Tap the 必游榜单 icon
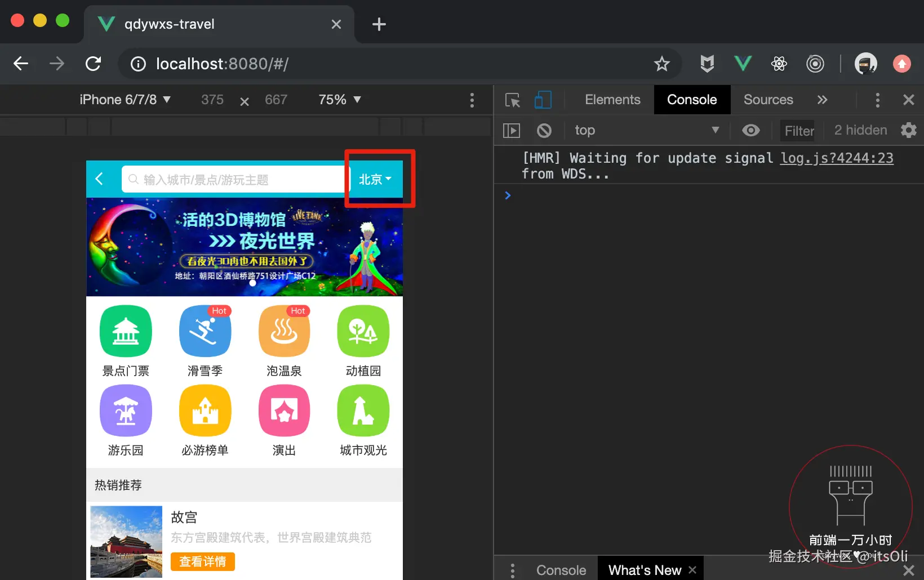 point(205,411)
